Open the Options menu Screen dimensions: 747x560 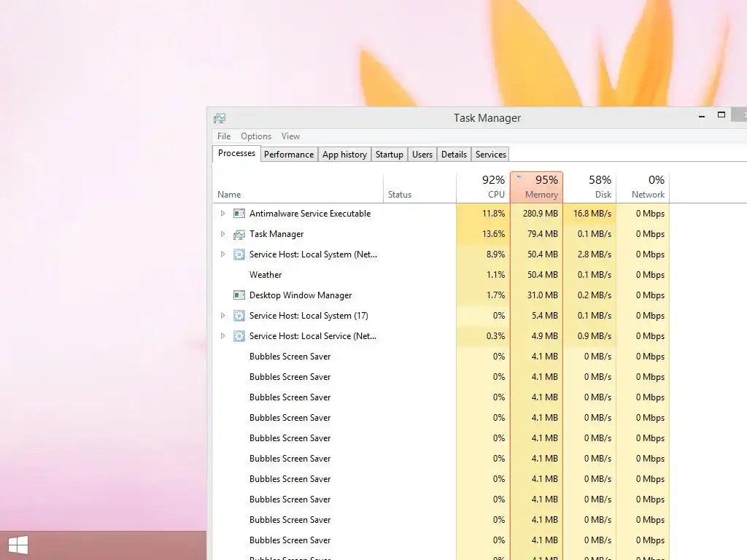coord(256,136)
